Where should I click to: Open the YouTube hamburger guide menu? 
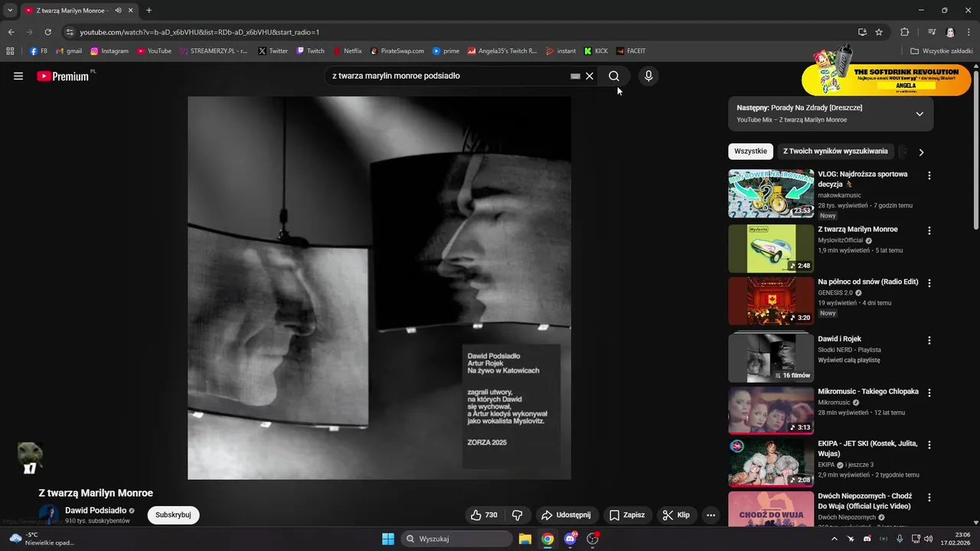[x=18, y=76]
